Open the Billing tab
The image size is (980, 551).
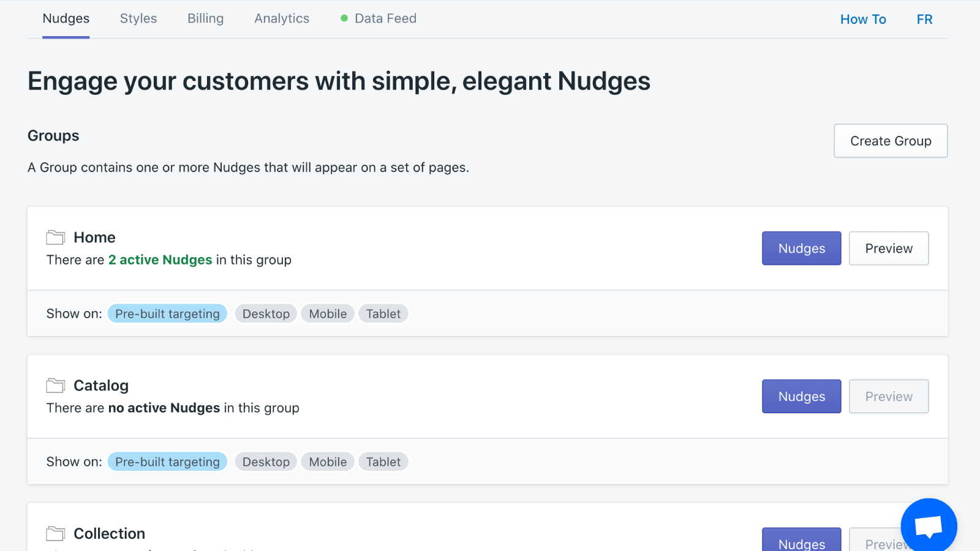point(205,18)
